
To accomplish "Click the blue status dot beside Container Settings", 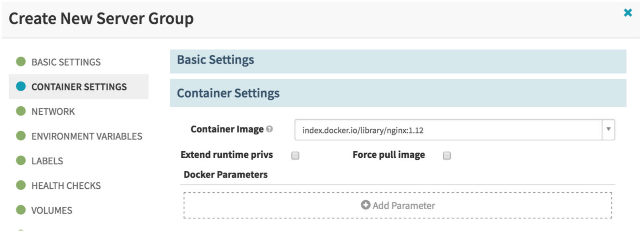I will [21, 87].
